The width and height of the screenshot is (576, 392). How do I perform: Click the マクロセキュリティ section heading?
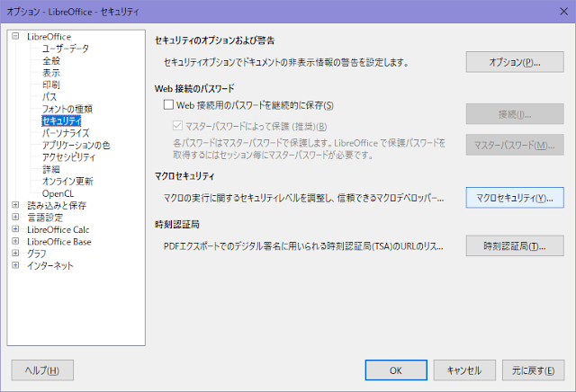tap(184, 176)
